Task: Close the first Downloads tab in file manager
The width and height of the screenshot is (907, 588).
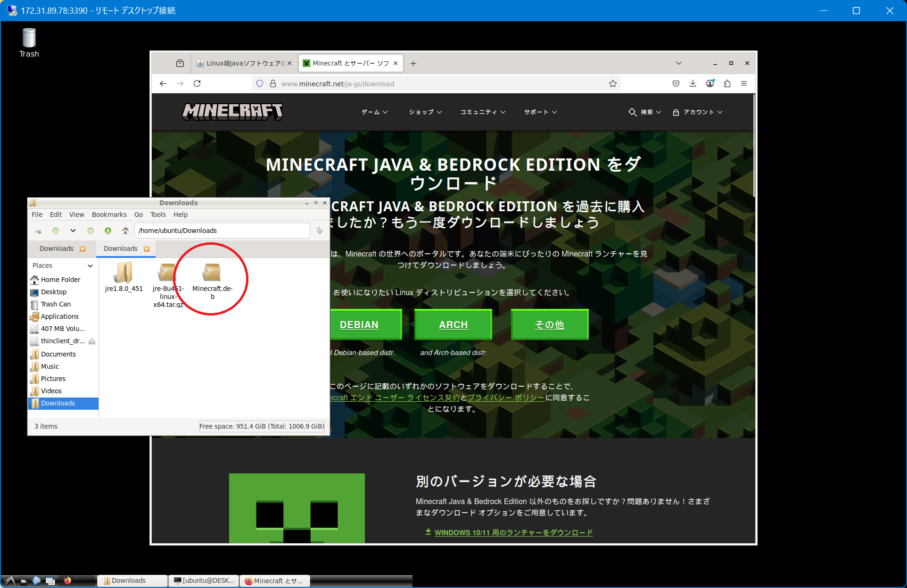Action: [x=82, y=249]
